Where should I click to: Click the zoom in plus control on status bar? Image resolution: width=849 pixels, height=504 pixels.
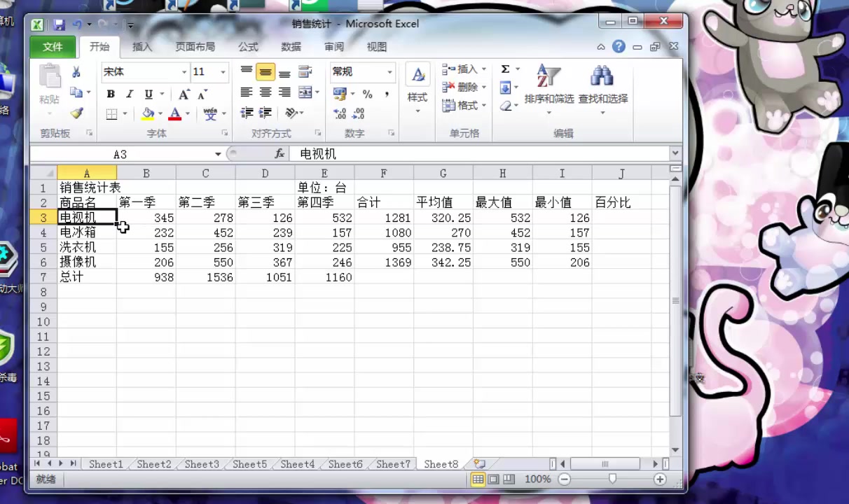click(659, 479)
